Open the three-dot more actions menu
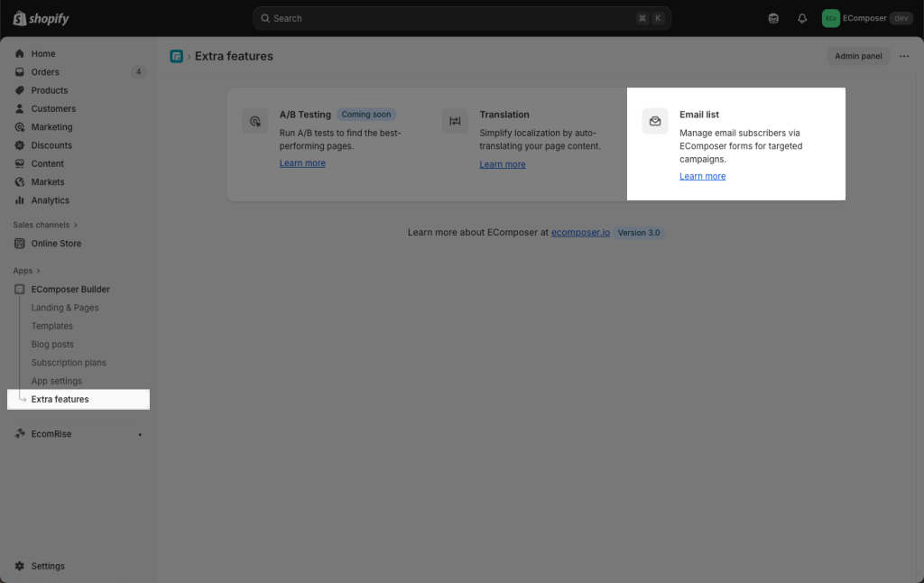Image resolution: width=924 pixels, height=583 pixels. click(x=904, y=56)
